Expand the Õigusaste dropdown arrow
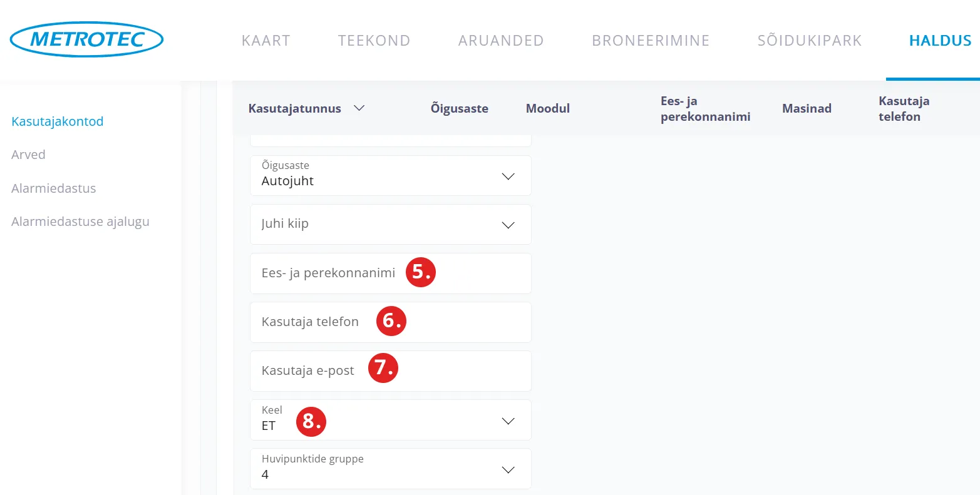Viewport: 980px width, 495px height. 508,176
